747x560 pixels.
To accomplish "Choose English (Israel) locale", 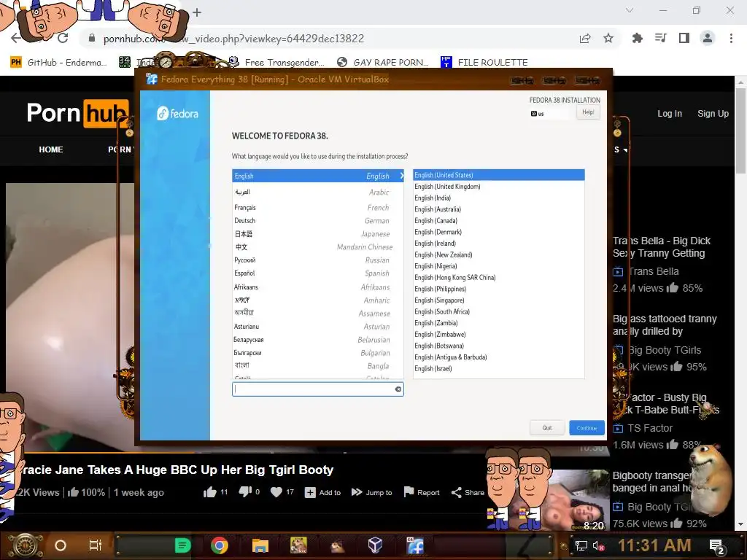I will tap(499, 368).
